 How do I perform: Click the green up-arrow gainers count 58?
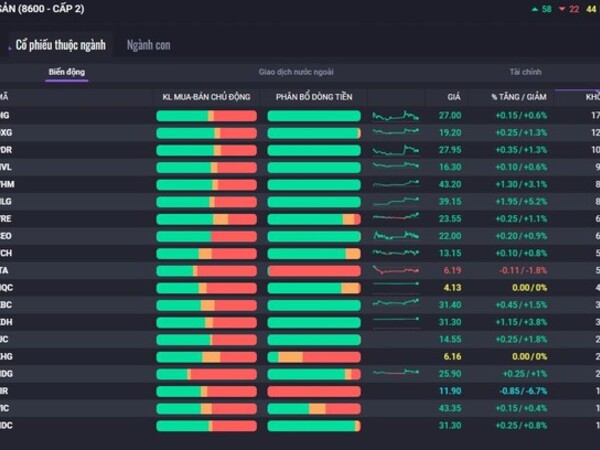(x=541, y=9)
